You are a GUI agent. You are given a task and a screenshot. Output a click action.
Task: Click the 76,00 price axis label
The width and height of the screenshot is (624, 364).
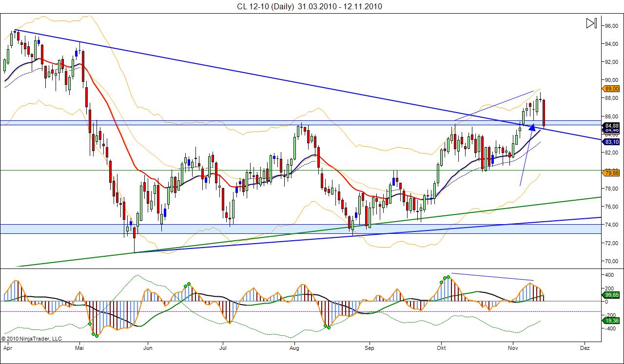pyautogui.click(x=611, y=207)
